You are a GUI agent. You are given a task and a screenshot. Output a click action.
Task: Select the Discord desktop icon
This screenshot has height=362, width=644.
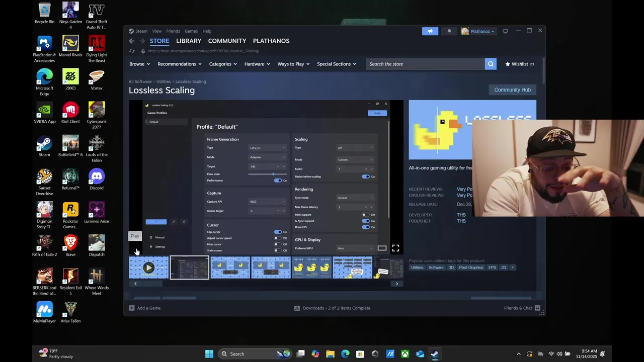[97, 179]
